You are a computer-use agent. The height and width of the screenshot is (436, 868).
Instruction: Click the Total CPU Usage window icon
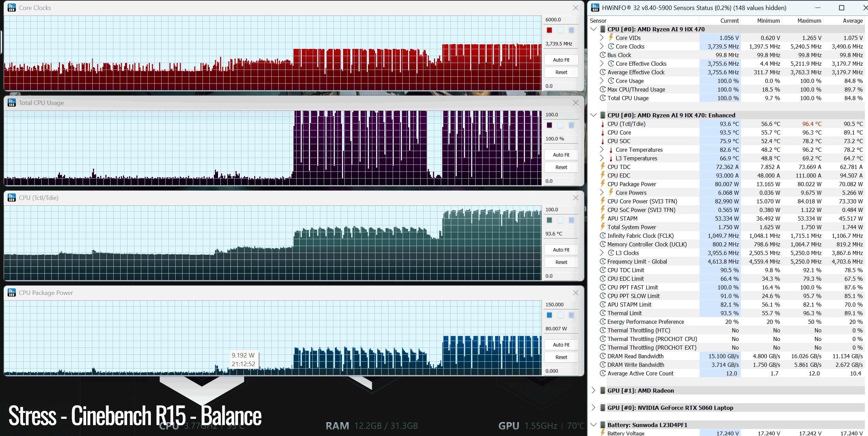coord(12,103)
